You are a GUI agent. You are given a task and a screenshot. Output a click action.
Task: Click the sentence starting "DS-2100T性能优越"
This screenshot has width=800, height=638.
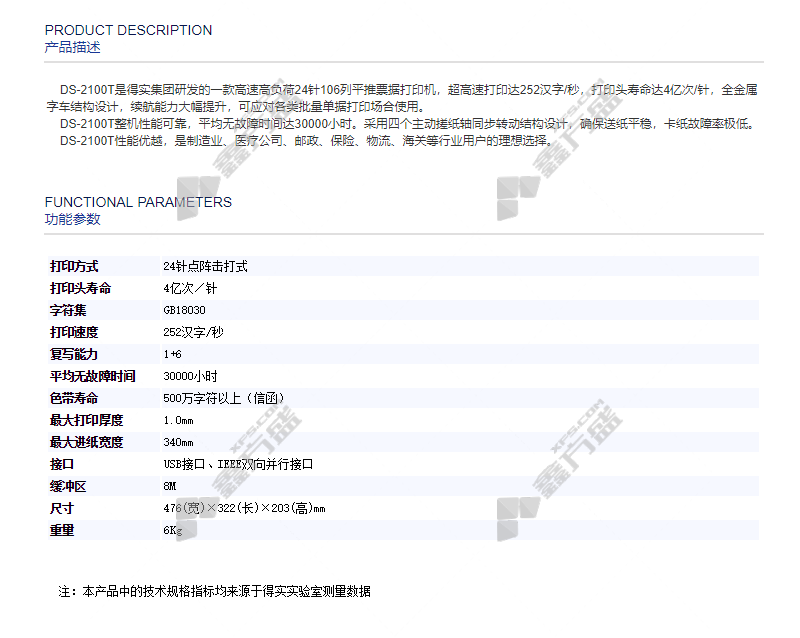(306, 141)
